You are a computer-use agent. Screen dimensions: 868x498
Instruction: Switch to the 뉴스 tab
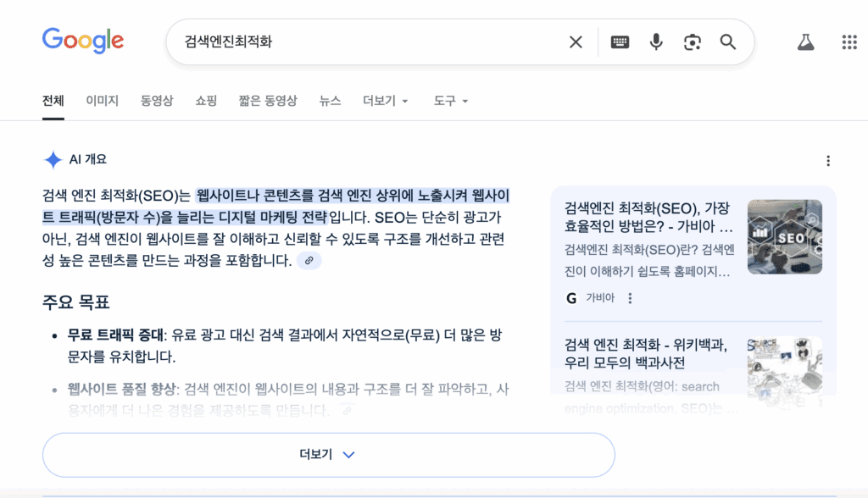[330, 101]
